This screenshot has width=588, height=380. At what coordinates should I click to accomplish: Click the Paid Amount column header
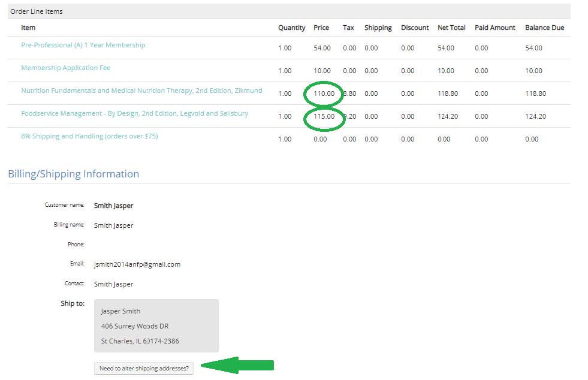[x=494, y=28]
